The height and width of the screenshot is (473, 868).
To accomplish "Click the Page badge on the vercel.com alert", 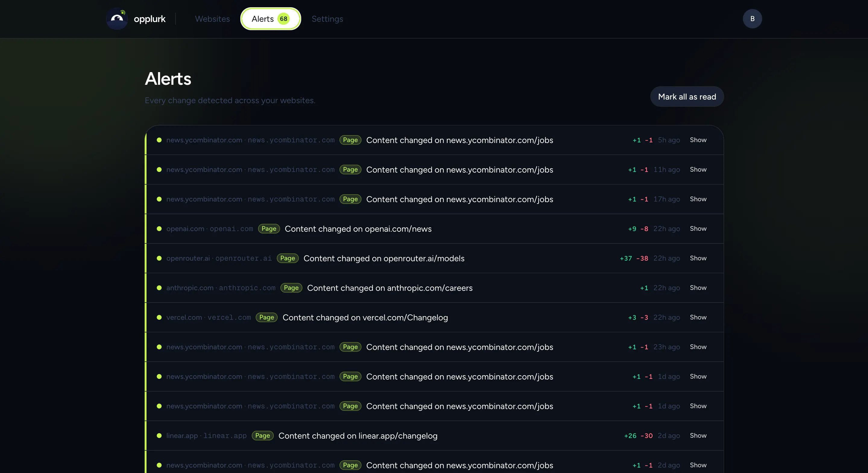I will (267, 317).
